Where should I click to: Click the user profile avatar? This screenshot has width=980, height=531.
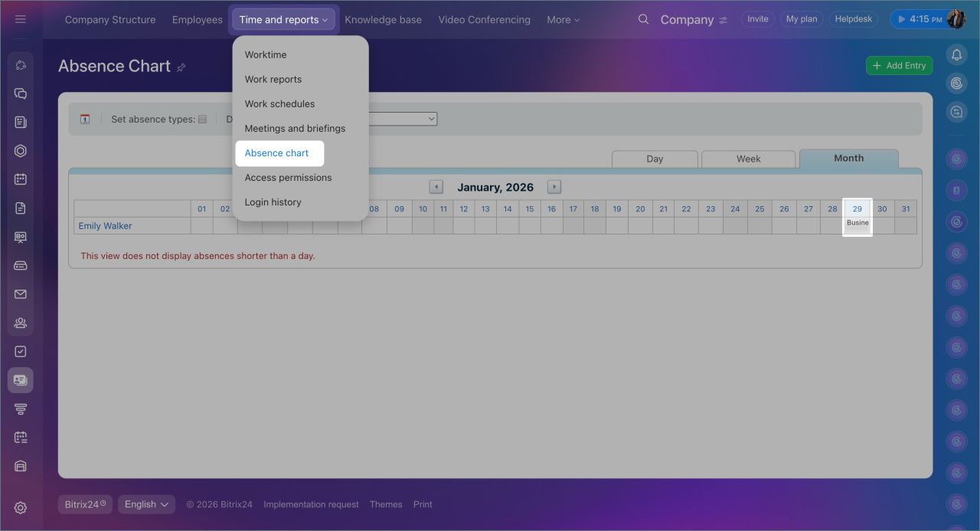(x=955, y=19)
